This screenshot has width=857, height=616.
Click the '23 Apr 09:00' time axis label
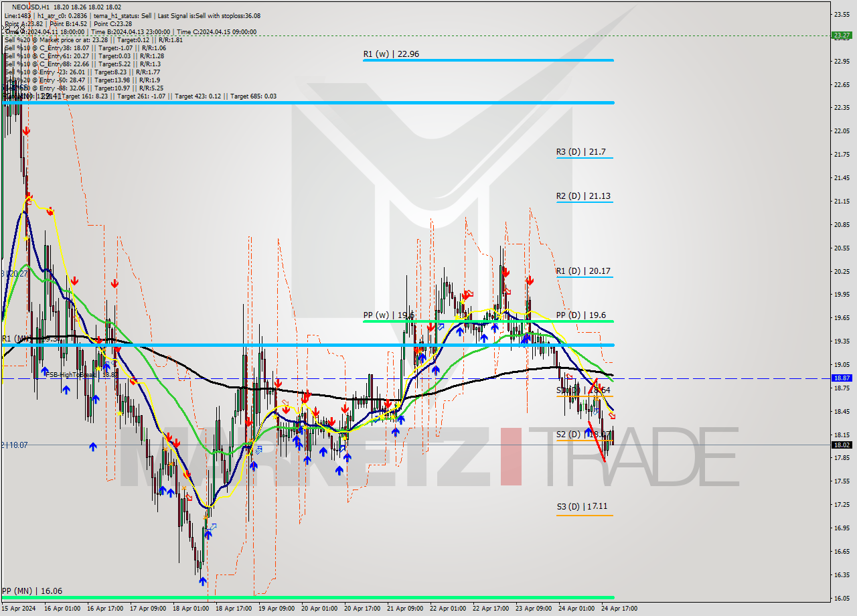pyautogui.click(x=533, y=609)
